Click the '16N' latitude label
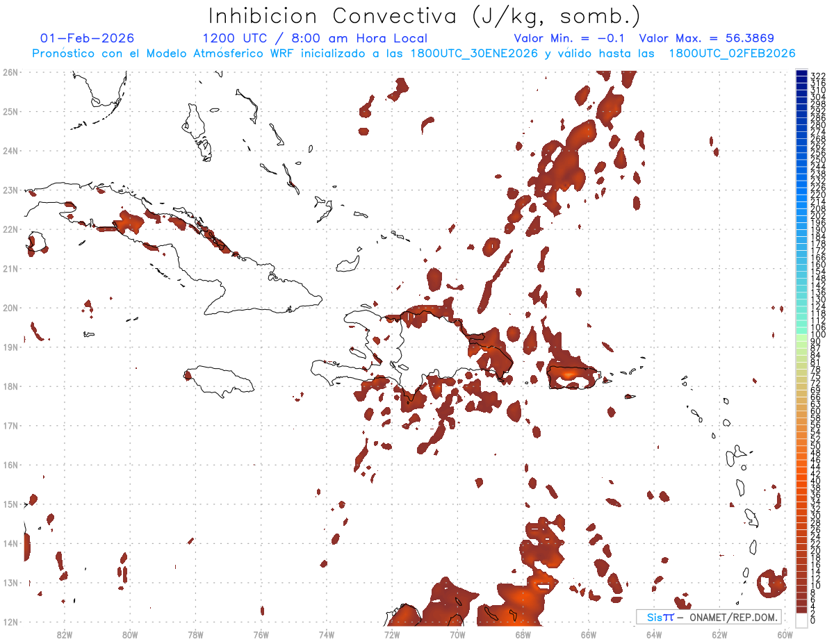The image size is (834, 644). tap(10, 465)
